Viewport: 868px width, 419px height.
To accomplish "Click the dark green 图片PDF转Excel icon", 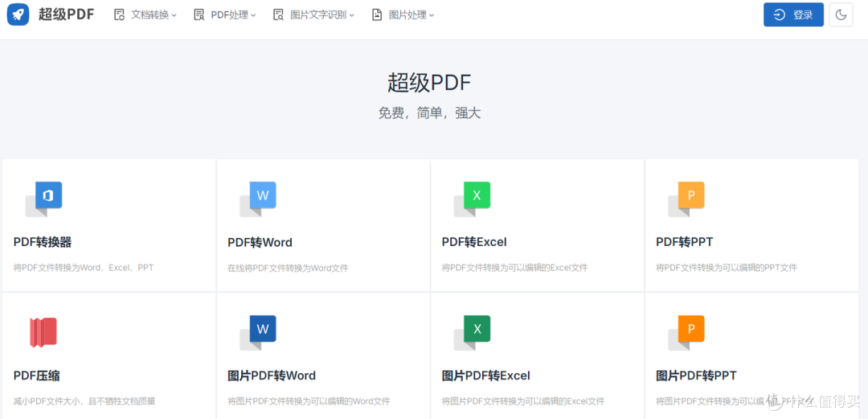I will [473, 332].
